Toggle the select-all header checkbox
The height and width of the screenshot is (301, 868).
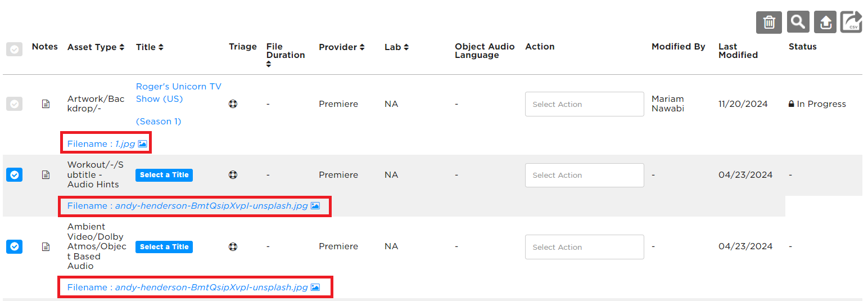tap(14, 50)
